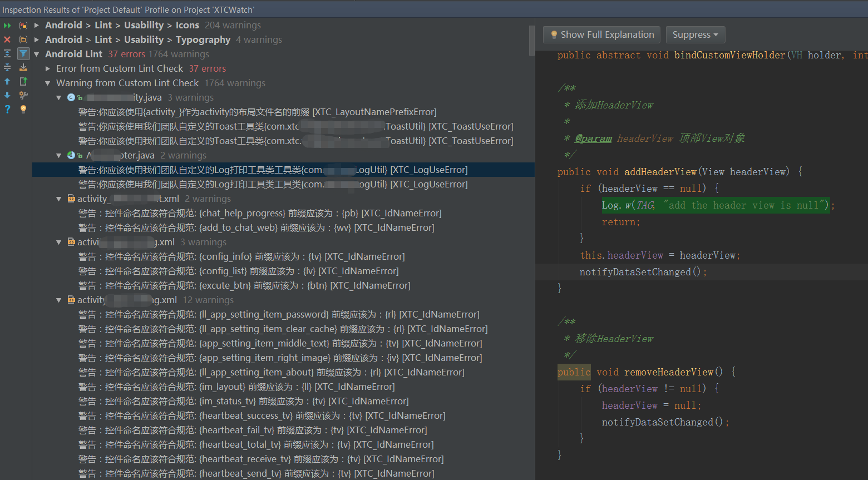
Task: Rerun the inspection with green arrows
Action: coord(7,26)
